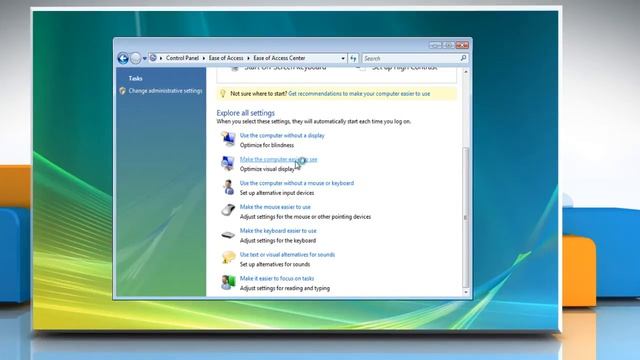Expand the address bar history dropdown
The height and width of the screenshot is (360, 640).
tap(343, 58)
